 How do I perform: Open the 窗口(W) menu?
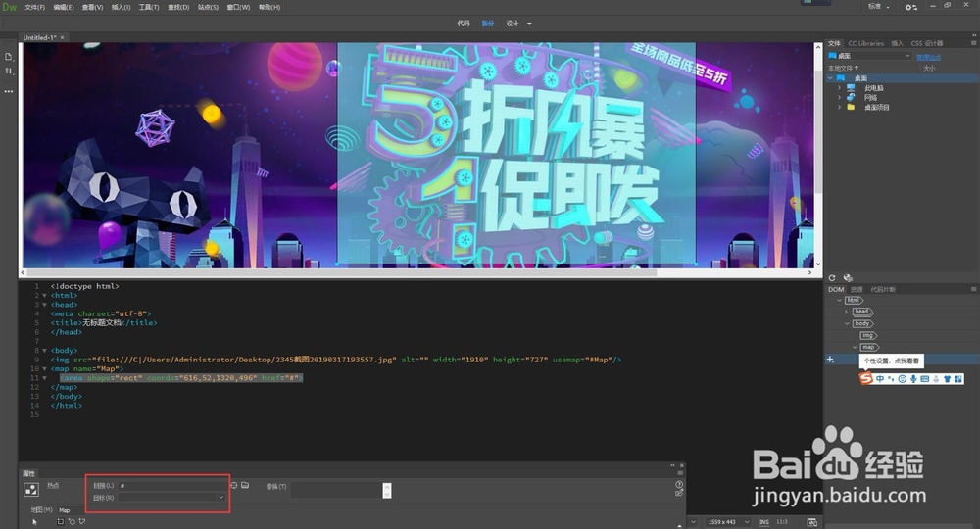(x=238, y=8)
